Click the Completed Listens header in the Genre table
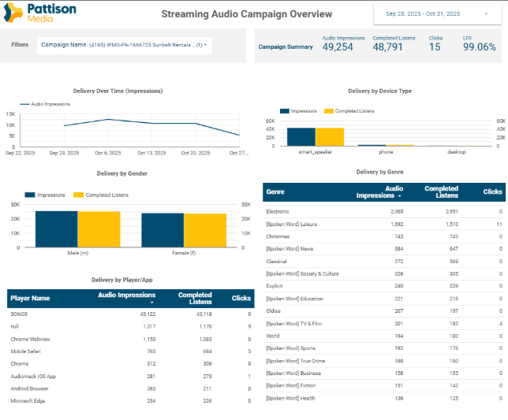This screenshot has width=508, height=420. (x=441, y=192)
